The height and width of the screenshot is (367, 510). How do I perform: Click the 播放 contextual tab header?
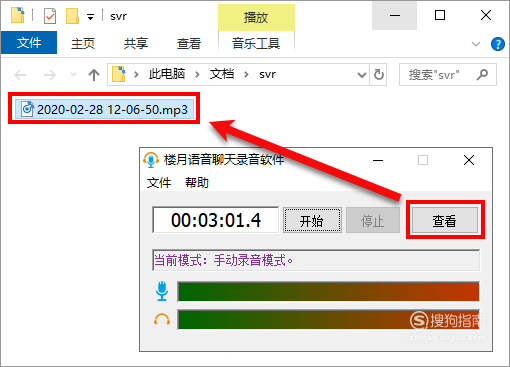point(256,17)
